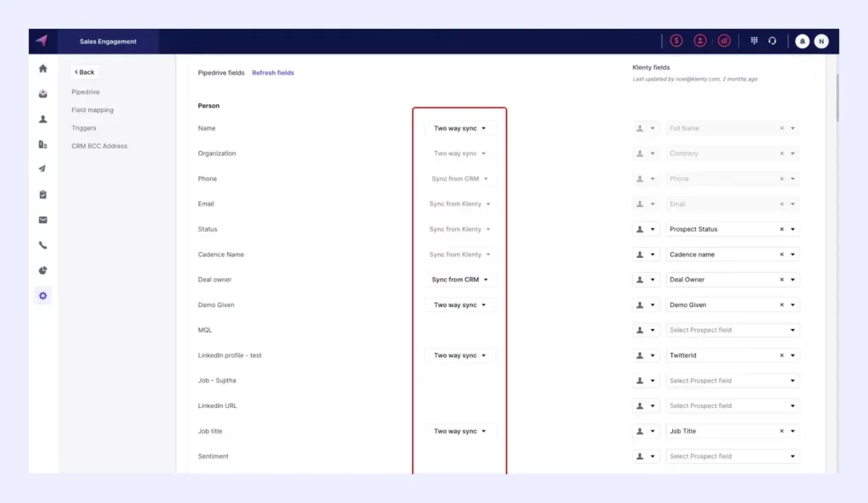Open the Mail envelope icon in sidebar
868x503 pixels.
tap(42, 220)
